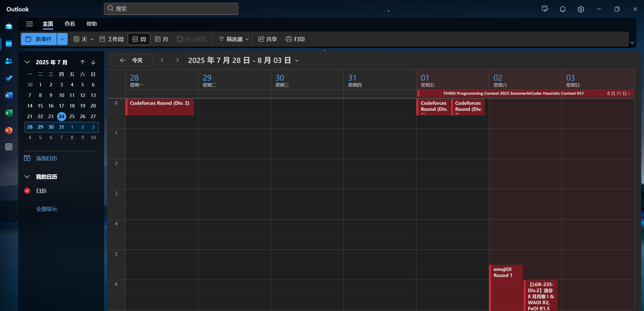644x311 pixels.
Task: Click the 搜索 search field
Action: click(171, 9)
